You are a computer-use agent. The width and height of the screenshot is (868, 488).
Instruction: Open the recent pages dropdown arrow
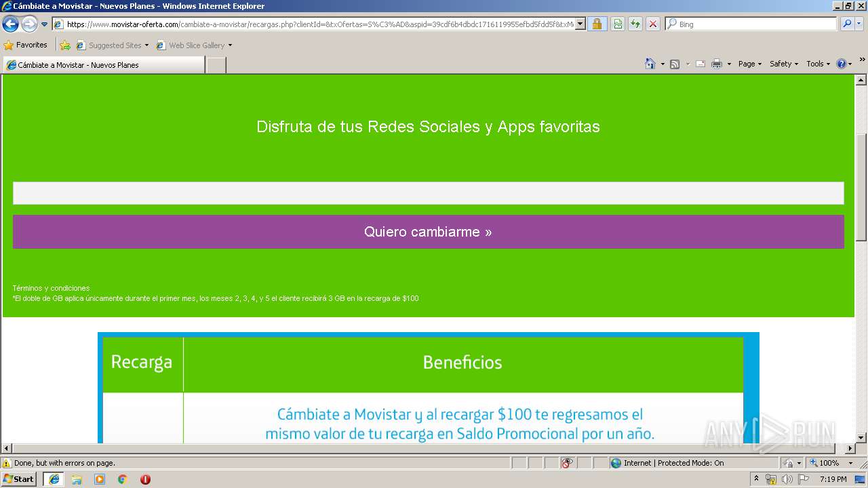click(x=45, y=24)
